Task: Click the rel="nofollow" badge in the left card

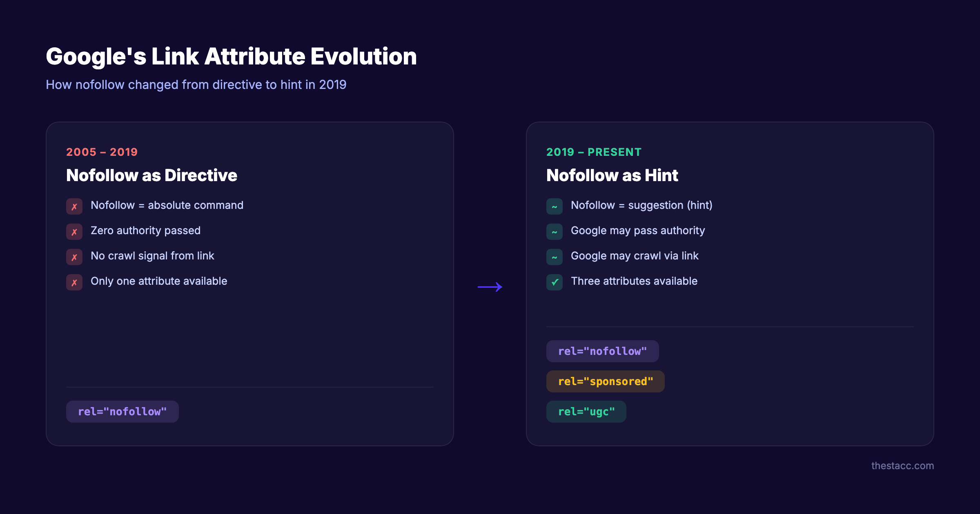Action: pyautogui.click(x=122, y=411)
